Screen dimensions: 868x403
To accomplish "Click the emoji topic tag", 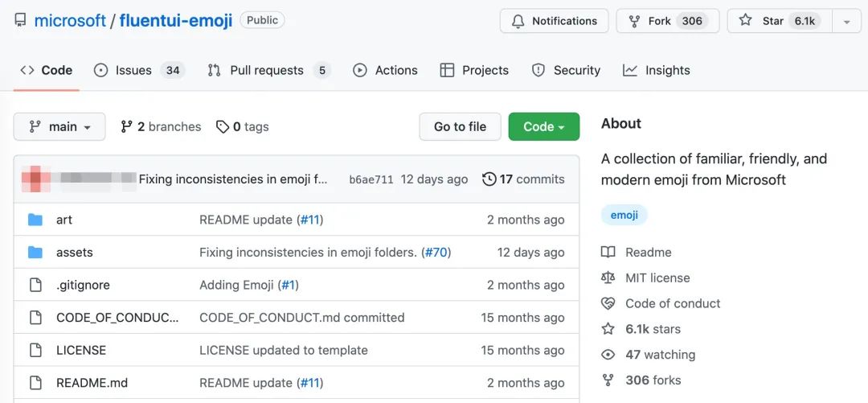I will click(x=624, y=215).
